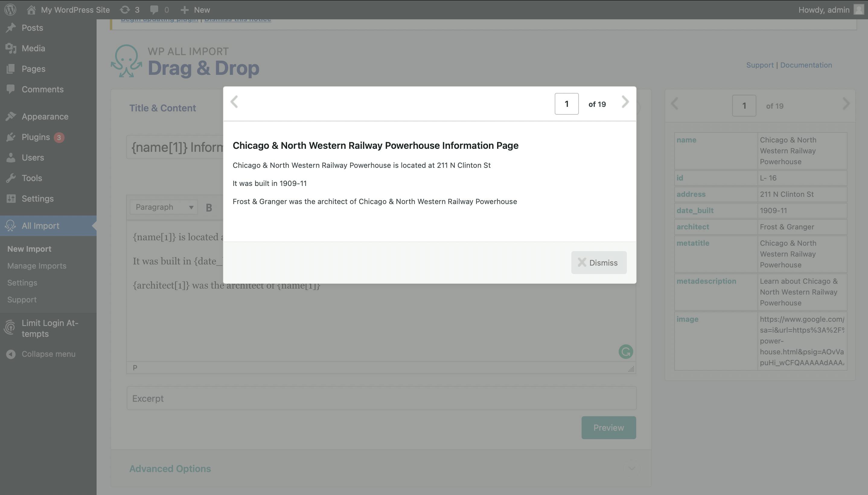Navigate to next record using right arrow

click(625, 103)
